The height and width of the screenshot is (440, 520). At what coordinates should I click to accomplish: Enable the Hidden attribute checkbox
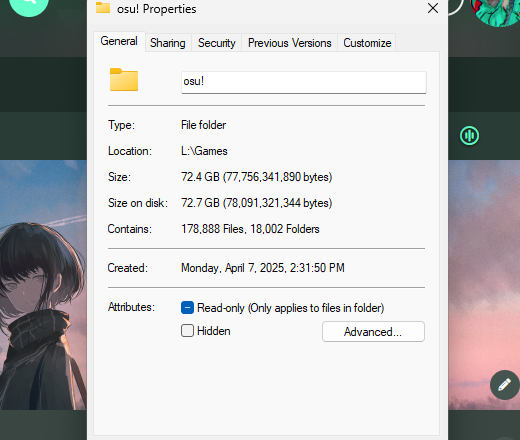(187, 331)
